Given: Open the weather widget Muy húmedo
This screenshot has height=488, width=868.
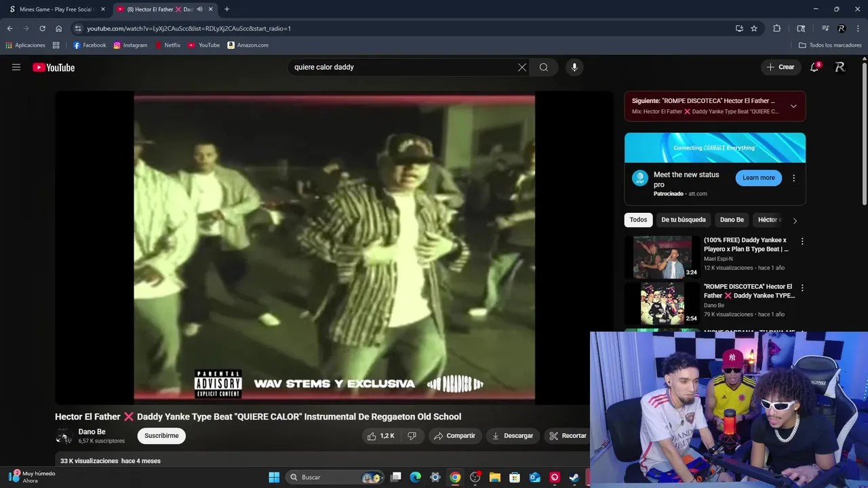Looking at the screenshot, I should pos(33,477).
